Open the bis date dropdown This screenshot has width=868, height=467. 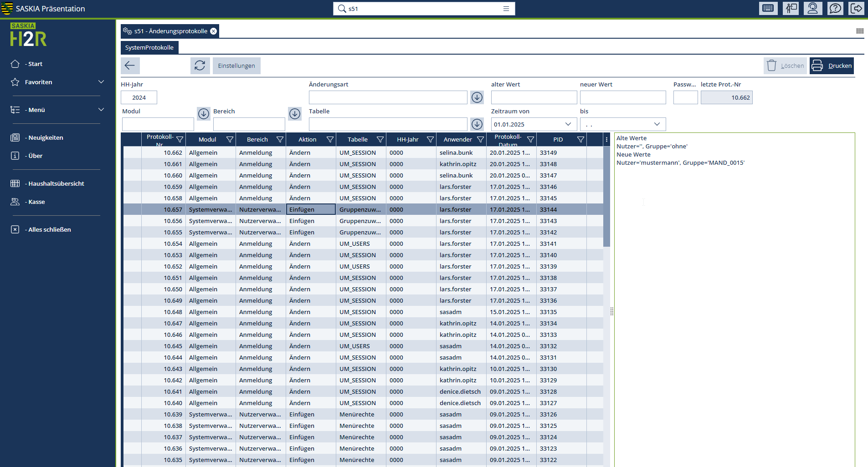pos(657,124)
